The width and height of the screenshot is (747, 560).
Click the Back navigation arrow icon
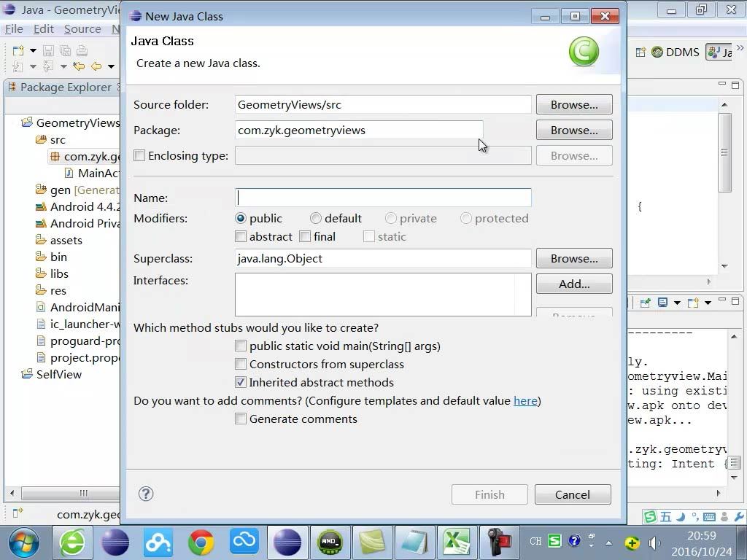click(96, 66)
